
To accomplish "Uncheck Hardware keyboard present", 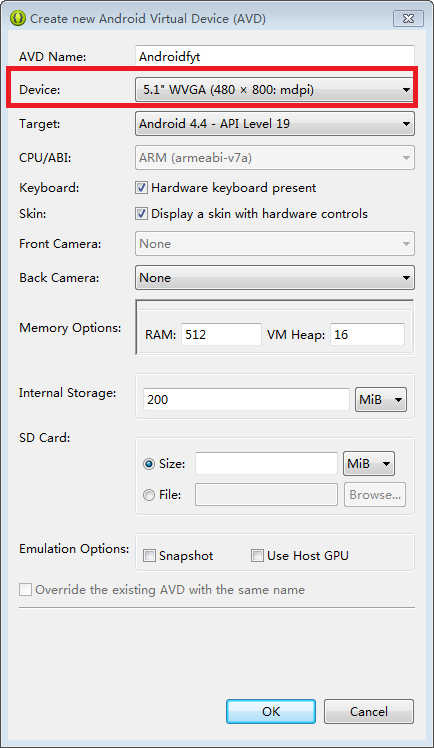I will [141, 187].
